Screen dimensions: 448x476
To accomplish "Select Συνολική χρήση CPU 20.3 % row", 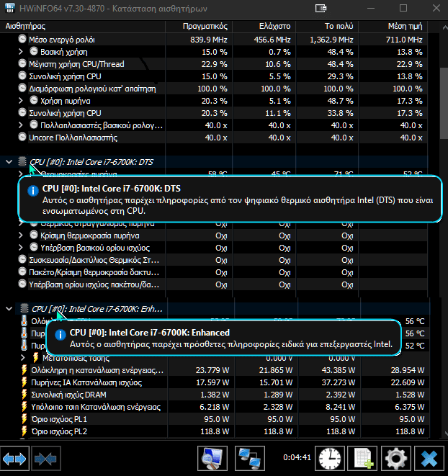I will click(214, 113).
